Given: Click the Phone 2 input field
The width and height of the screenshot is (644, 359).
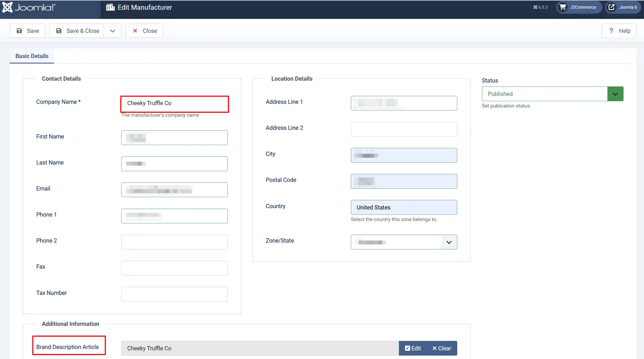Looking at the screenshot, I should (174, 242).
